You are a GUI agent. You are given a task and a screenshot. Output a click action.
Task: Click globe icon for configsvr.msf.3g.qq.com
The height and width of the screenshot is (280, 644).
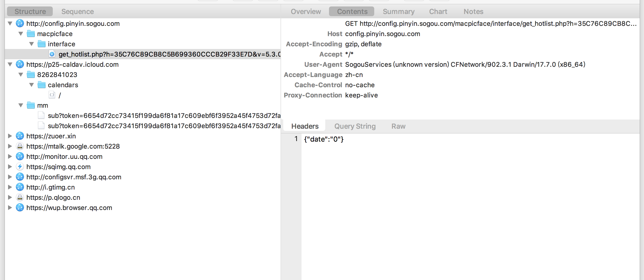(20, 177)
